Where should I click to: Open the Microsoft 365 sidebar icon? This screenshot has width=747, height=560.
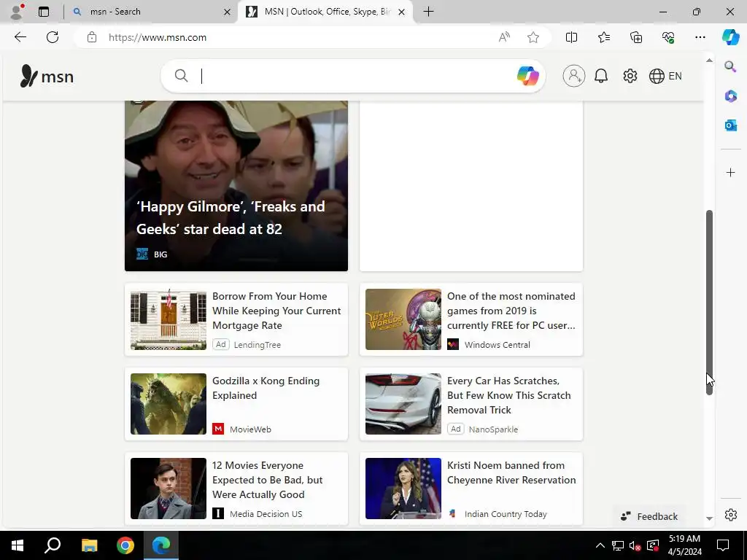click(730, 96)
